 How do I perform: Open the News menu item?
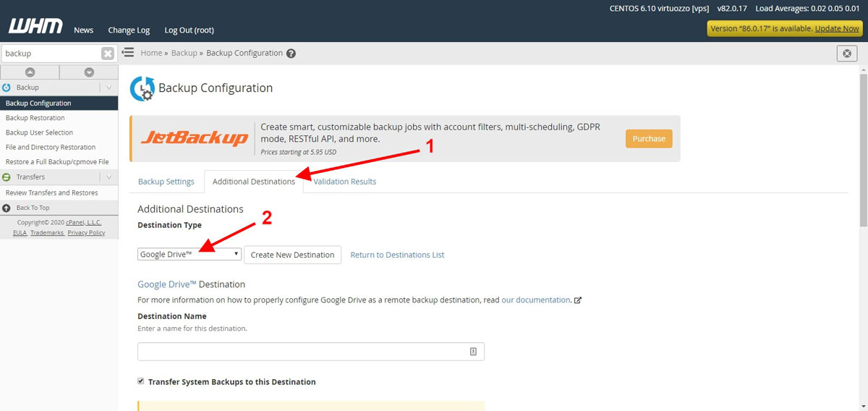84,30
